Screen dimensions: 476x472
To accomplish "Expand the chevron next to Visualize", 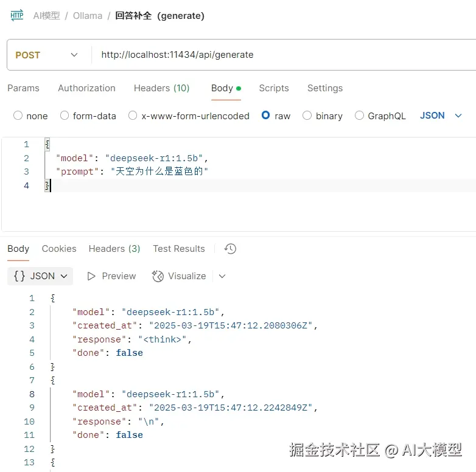I will [222, 276].
